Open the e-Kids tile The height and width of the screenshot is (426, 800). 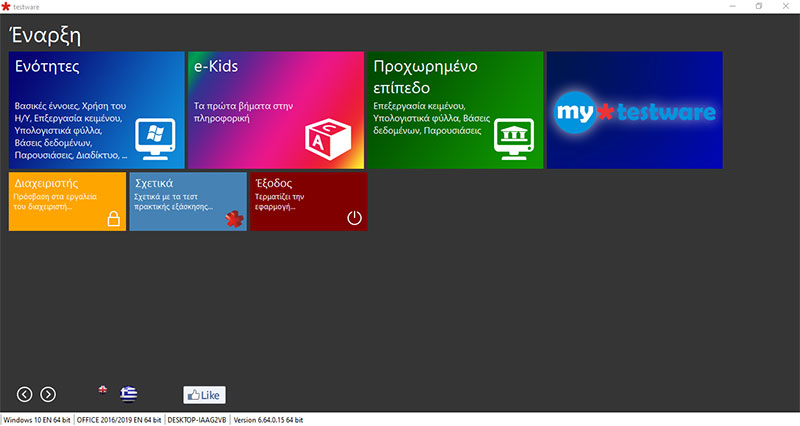pos(276,110)
